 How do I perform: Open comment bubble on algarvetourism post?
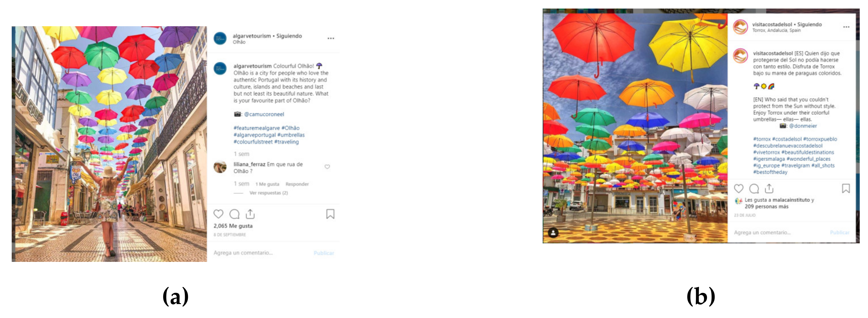[234, 214]
